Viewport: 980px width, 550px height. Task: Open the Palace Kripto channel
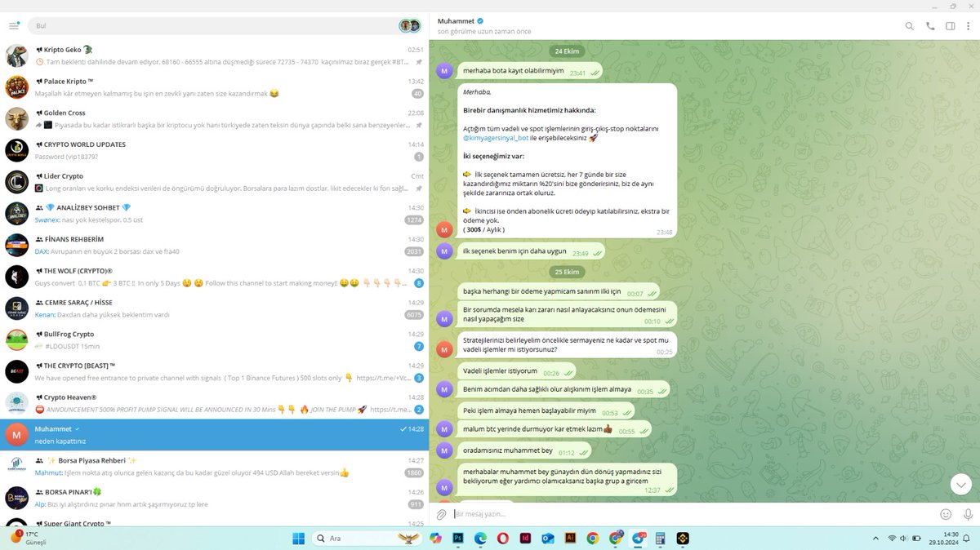[214, 87]
